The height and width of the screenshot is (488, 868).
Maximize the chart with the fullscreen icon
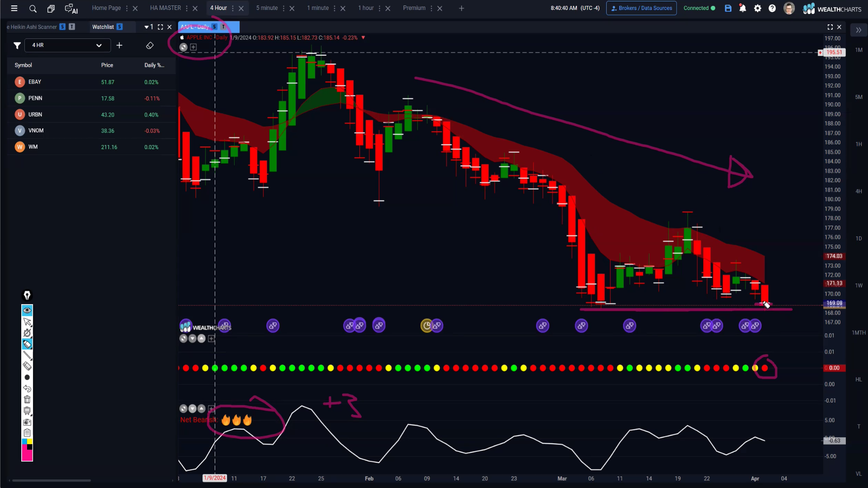point(830,27)
